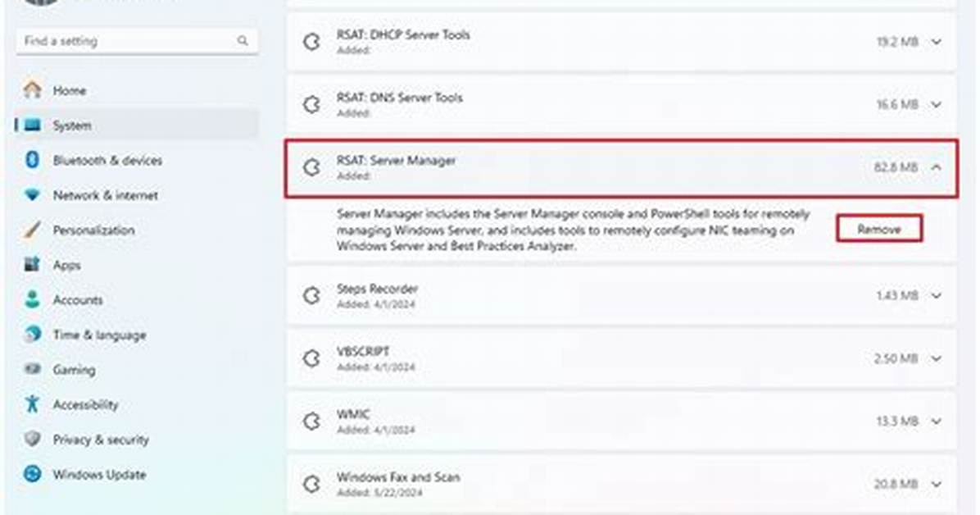The width and height of the screenshot is (980, 515).
Task: Open Accessibility settings
Action: pyautogui.click(x=137, y=404)
